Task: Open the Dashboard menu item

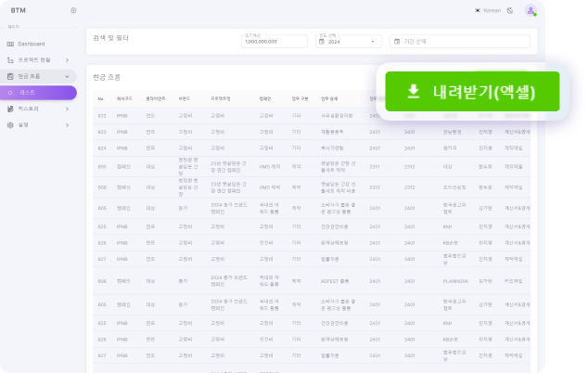Action: 31,44
